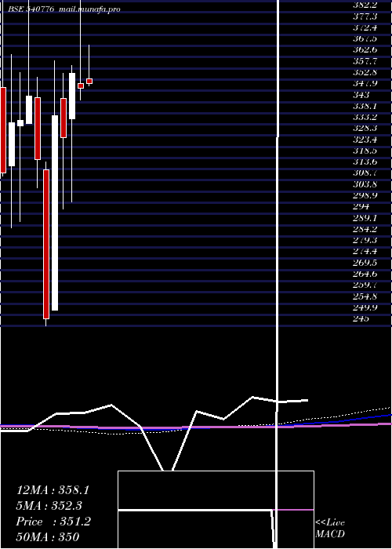Pick the 298.9 price axis value
Screen dimensions: 392x549
tap(365, 195)
